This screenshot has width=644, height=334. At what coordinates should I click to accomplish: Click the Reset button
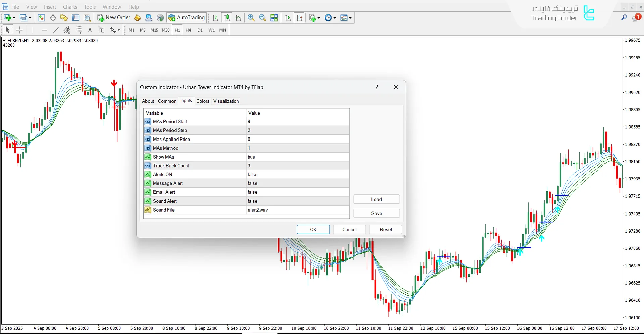click(x=386, y=230)
